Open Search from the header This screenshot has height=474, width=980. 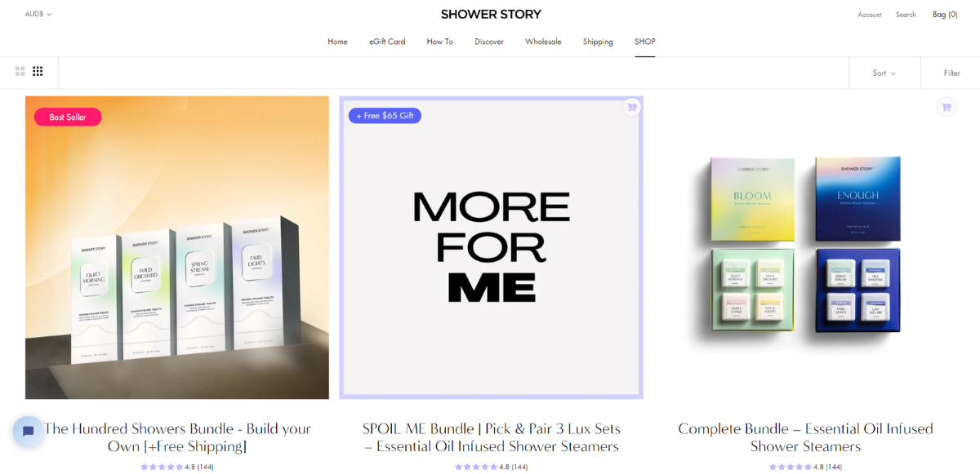(x=906, y=15)
